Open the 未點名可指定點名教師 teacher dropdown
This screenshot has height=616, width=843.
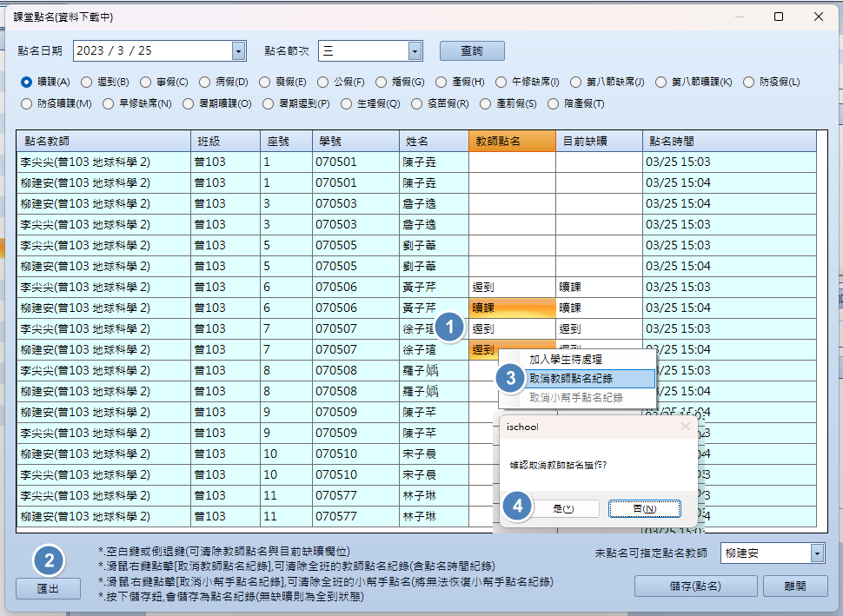click(x=816, y=553)
